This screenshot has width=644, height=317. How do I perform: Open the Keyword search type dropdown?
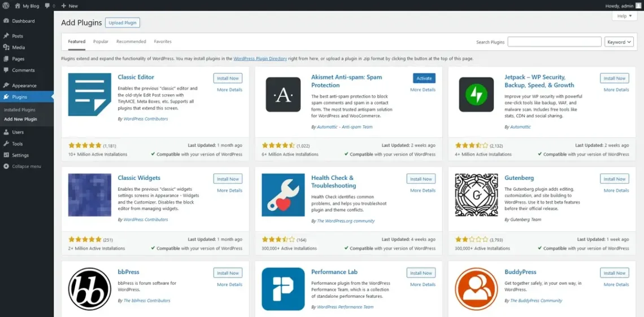pyautogui.click(x=619, y=42)
